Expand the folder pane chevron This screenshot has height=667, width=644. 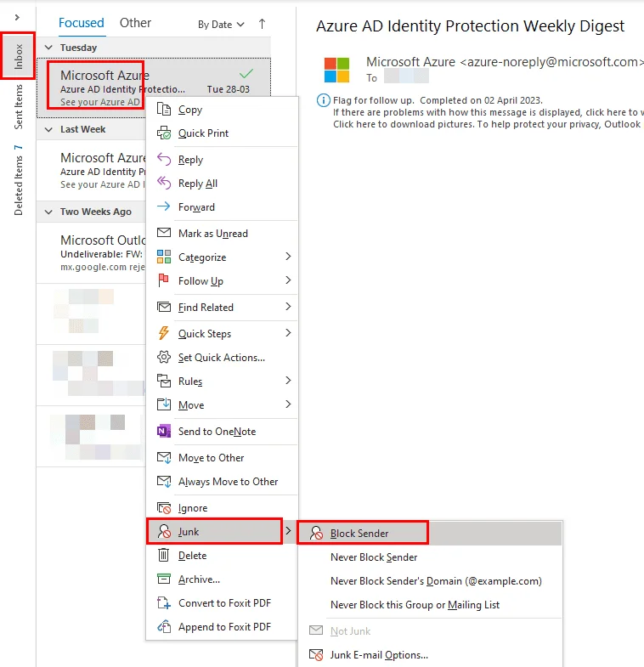[17, 18]
